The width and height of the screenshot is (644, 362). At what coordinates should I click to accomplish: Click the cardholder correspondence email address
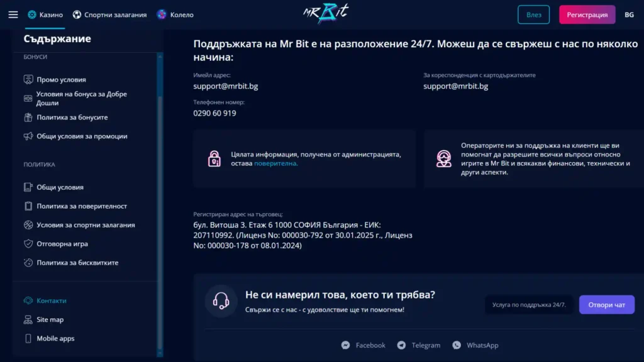coord(455,86)
